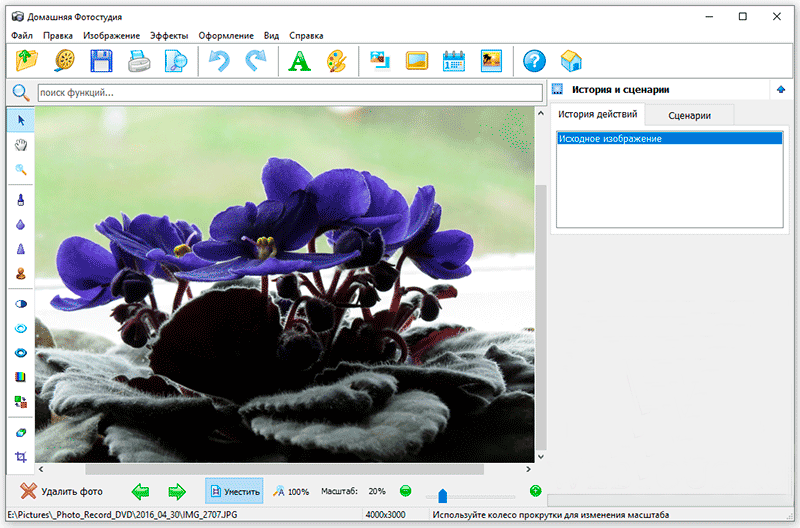
Task: Click the green letter A text tool
Action: tap(298, 61)
